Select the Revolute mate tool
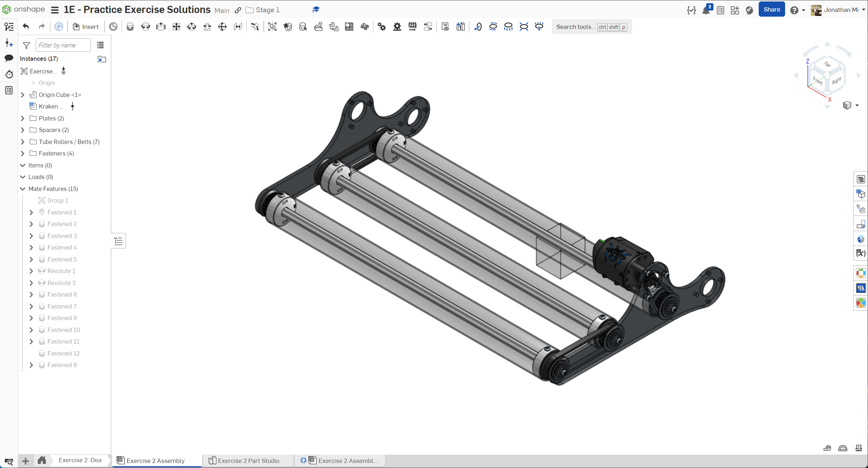The image size is (868, 468). [146, 27]
